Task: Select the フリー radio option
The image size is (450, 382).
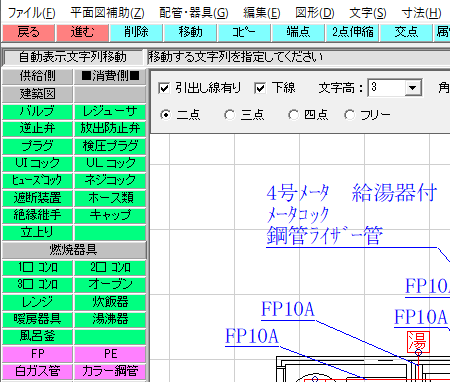Action: click(349, 115)
